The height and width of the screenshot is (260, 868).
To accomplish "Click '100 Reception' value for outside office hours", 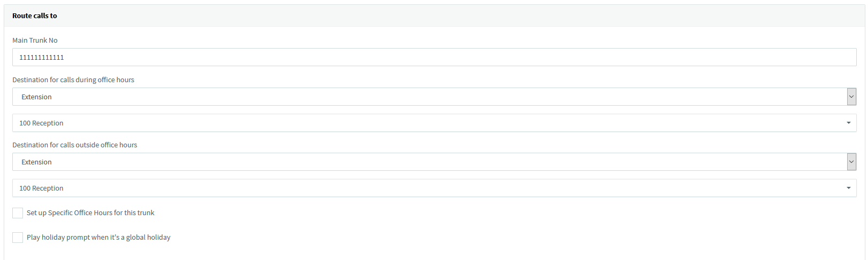I will click(41, 188).
